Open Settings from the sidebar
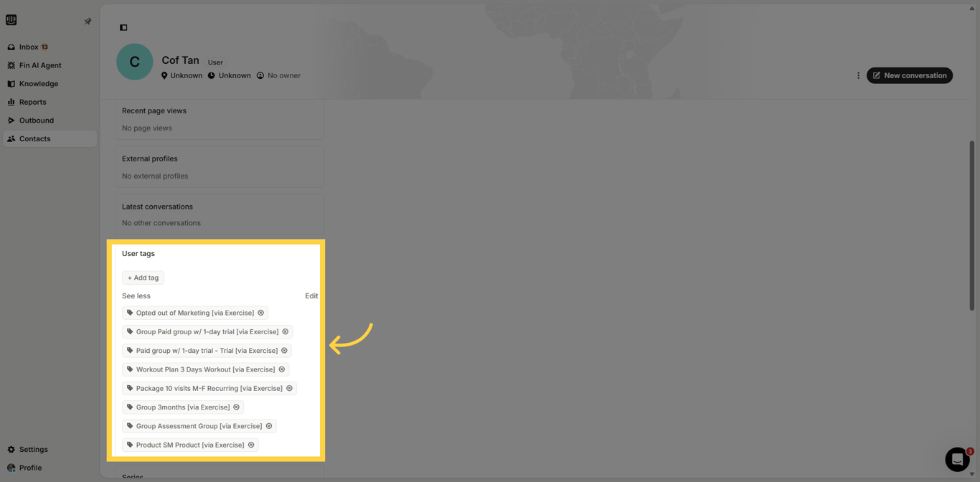The width and height of the screenshot is (980, 482). pos(32,450)
